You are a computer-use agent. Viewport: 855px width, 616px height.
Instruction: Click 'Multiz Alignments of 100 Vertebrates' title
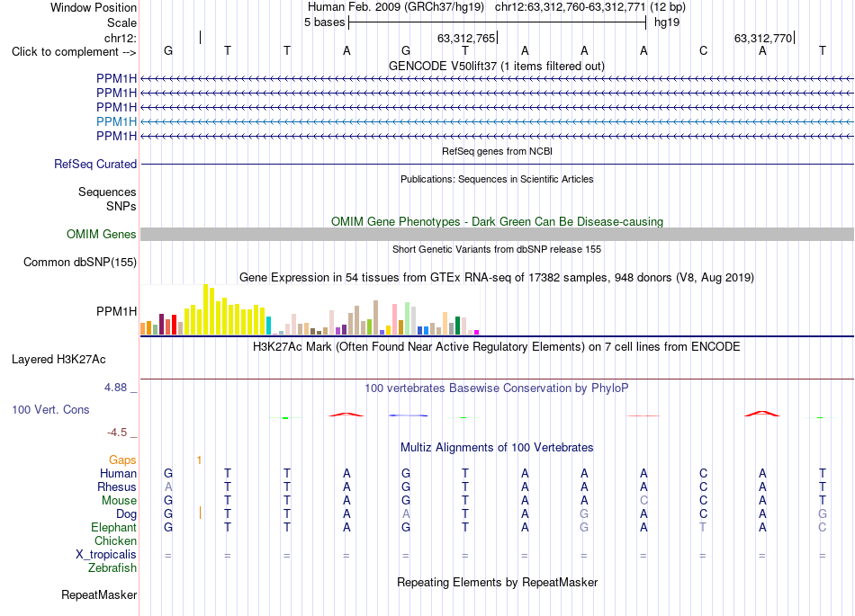[x=497, y=448]
